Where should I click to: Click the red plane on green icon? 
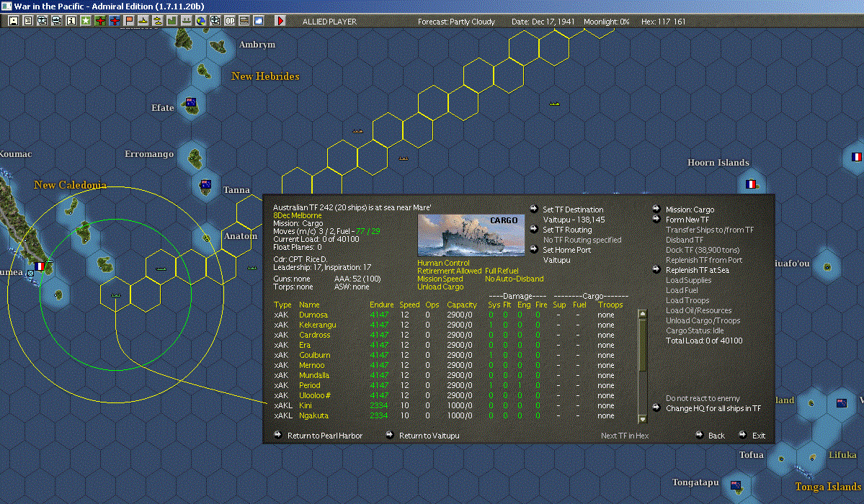(100, 21)
